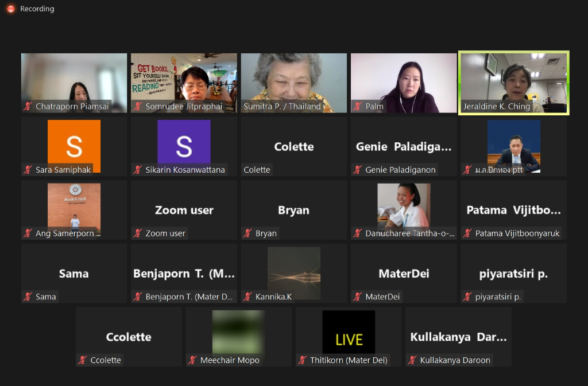The height and width of the screenshot is (386, 588).
Task: Click the red Recording indicator icon
Action: (10, 9)
